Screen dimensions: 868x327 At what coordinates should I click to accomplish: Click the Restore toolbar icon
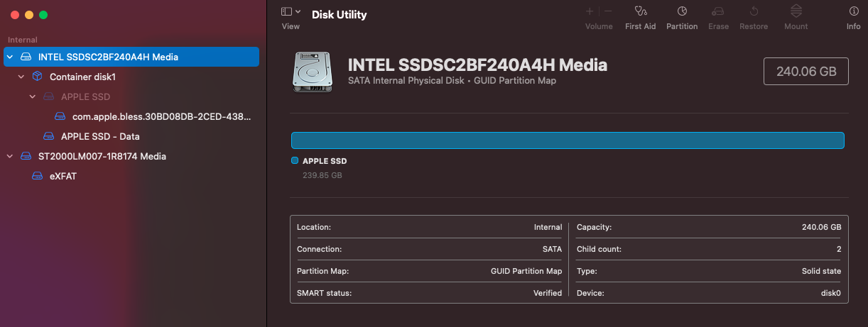[x=754, y=11]
